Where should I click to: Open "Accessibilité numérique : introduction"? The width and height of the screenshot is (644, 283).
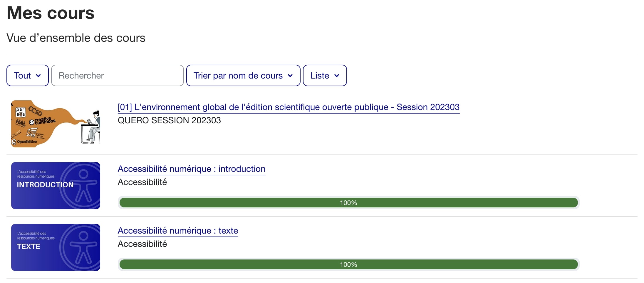tap(191, 169)
